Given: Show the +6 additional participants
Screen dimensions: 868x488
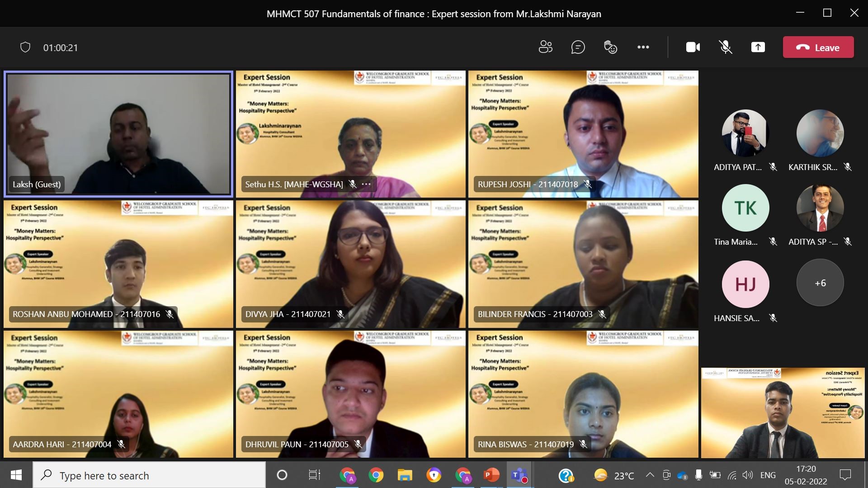Looking at the screenshot, I should pyautogui.click(x=820, y=283).
